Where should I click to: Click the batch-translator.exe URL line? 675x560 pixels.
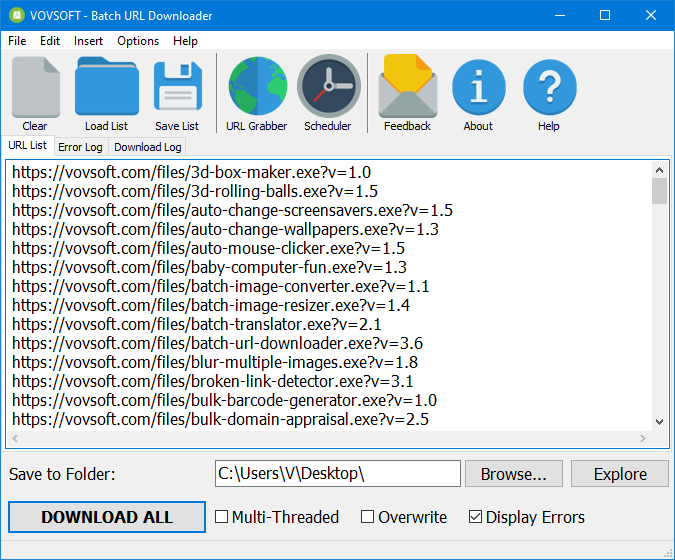[x=197, y=325]
